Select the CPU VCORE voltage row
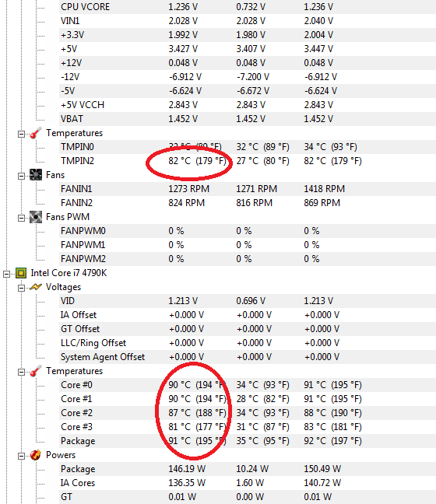The image size is (436, 504). (248, 7)
